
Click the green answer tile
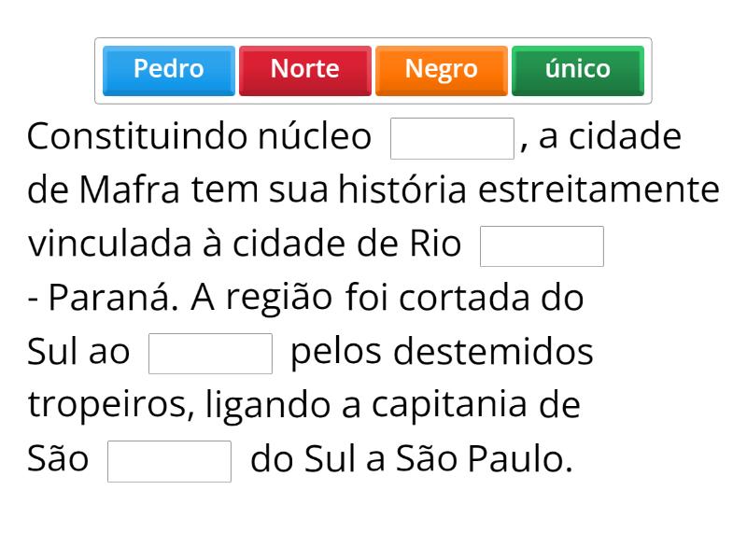tap(577, 70)
